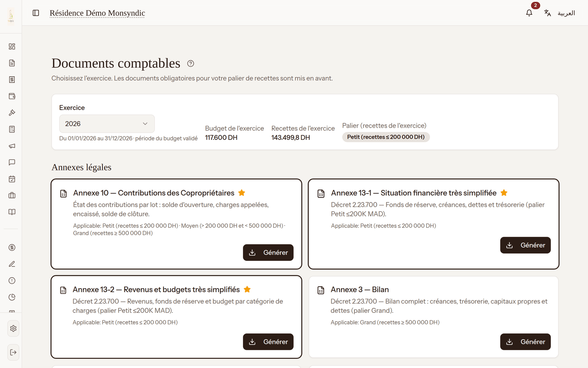Click the document icon of Annexe 3 card
588x368 pixels.
pos(321,290)
